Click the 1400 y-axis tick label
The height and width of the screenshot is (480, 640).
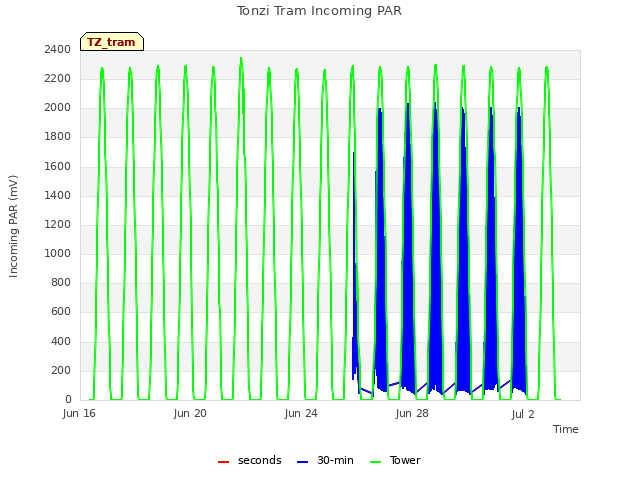(58, 195)
